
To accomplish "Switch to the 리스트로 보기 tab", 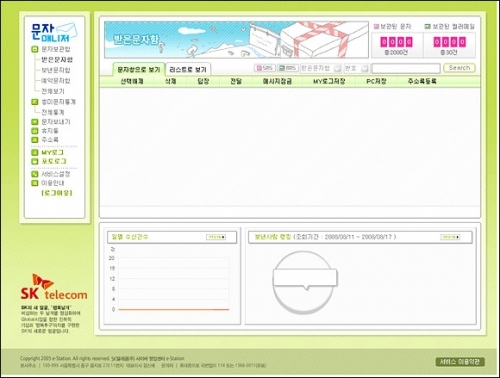I will (x=188, y=70).
